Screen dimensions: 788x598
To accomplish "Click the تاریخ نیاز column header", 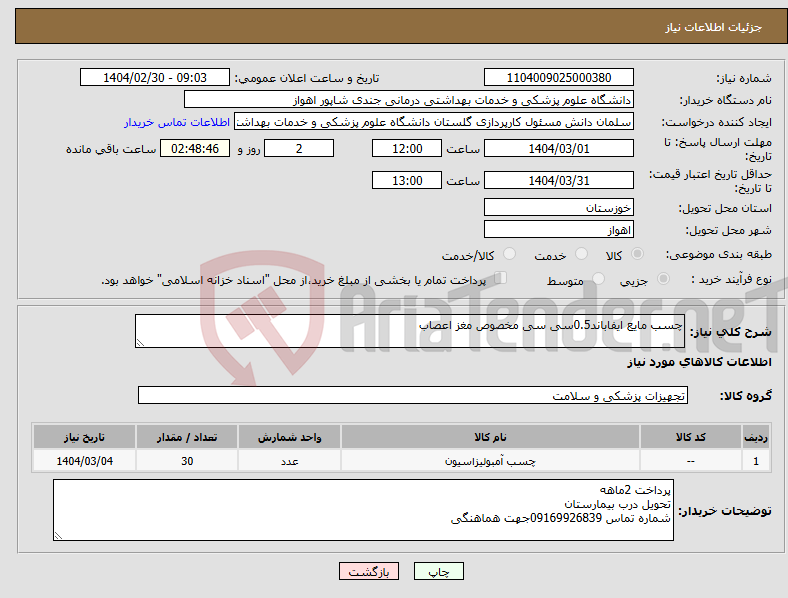I will click(84, 437).
